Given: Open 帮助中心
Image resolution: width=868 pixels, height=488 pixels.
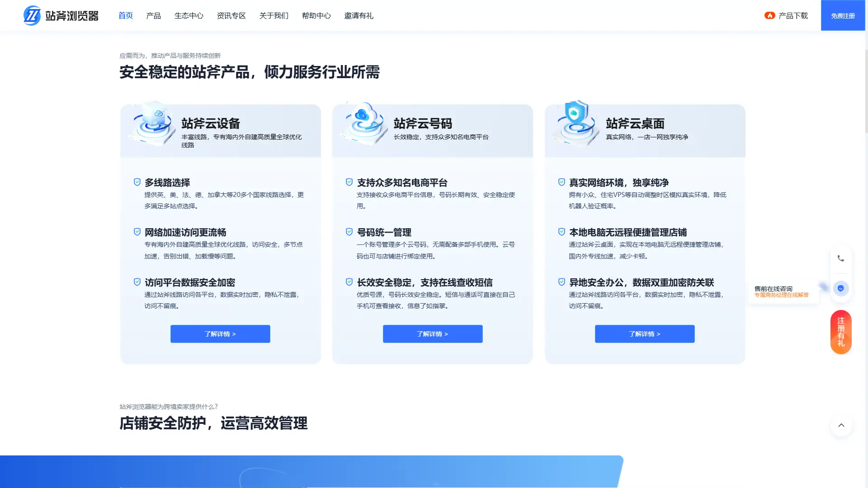Looking at the screenshot, I should pos(316,15).
